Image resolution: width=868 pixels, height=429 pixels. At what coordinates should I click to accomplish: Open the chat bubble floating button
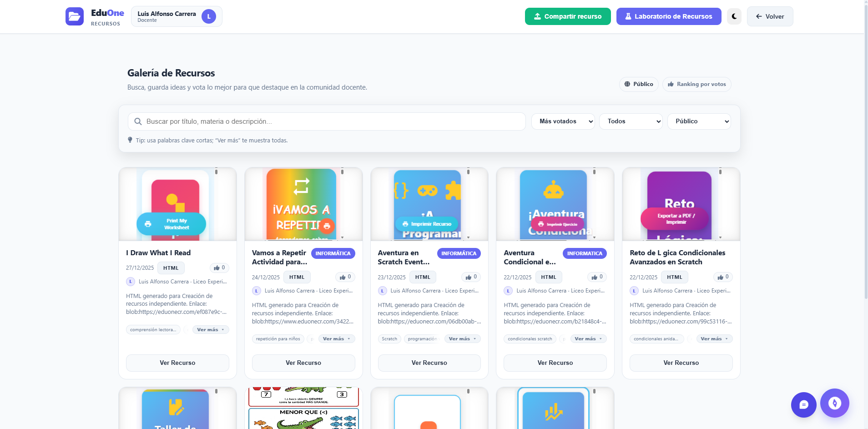[x=803, y=404]
